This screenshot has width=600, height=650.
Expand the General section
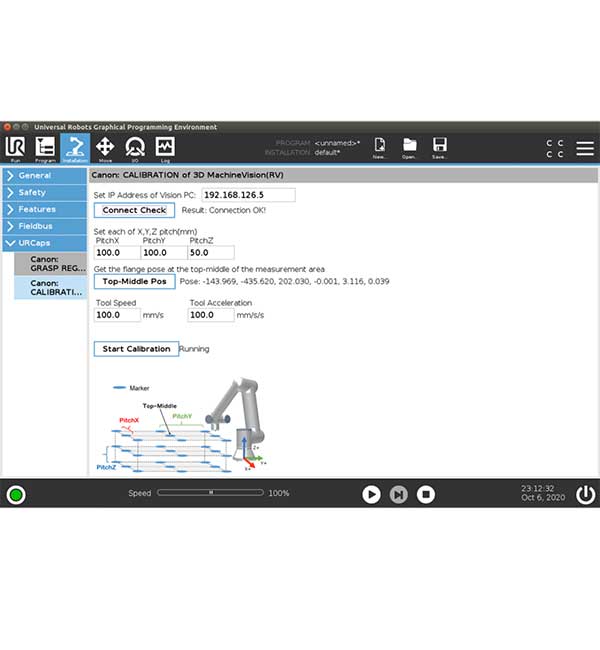pyautogui.click(x=45, y=176)
